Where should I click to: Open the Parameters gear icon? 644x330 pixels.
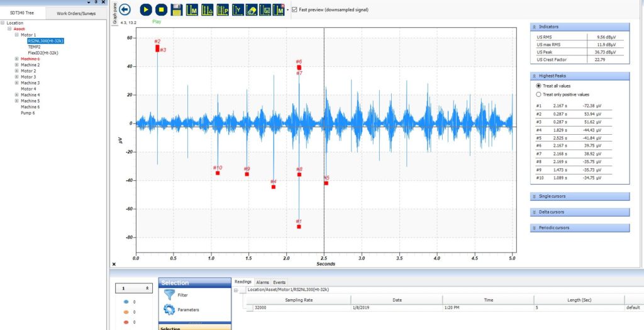[x=169, y=309]
